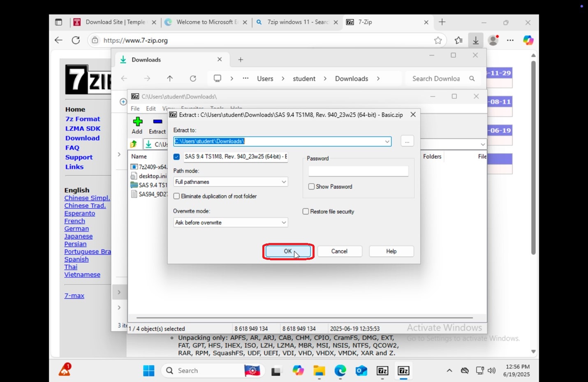This screenshot has height=382, width=588.
Task: Click the Windows Start button
Action: point(148,370)
